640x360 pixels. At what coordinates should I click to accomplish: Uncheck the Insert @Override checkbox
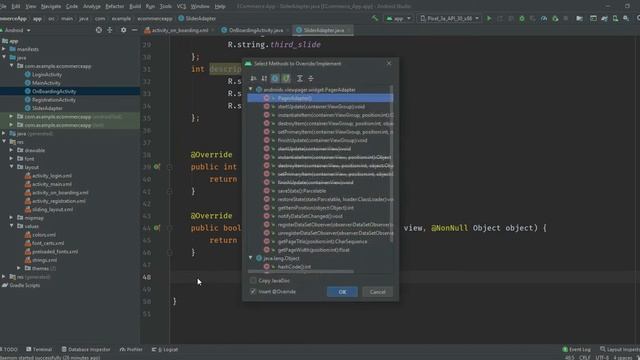point(253,291)
